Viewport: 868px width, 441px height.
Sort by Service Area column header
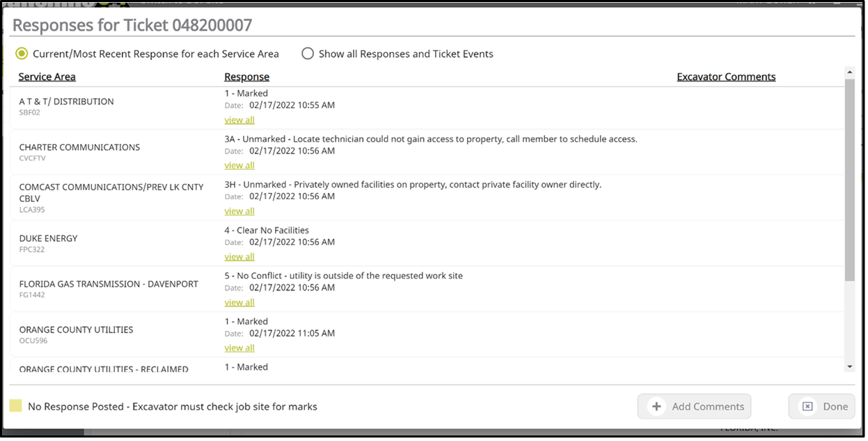tap(47, 77)
